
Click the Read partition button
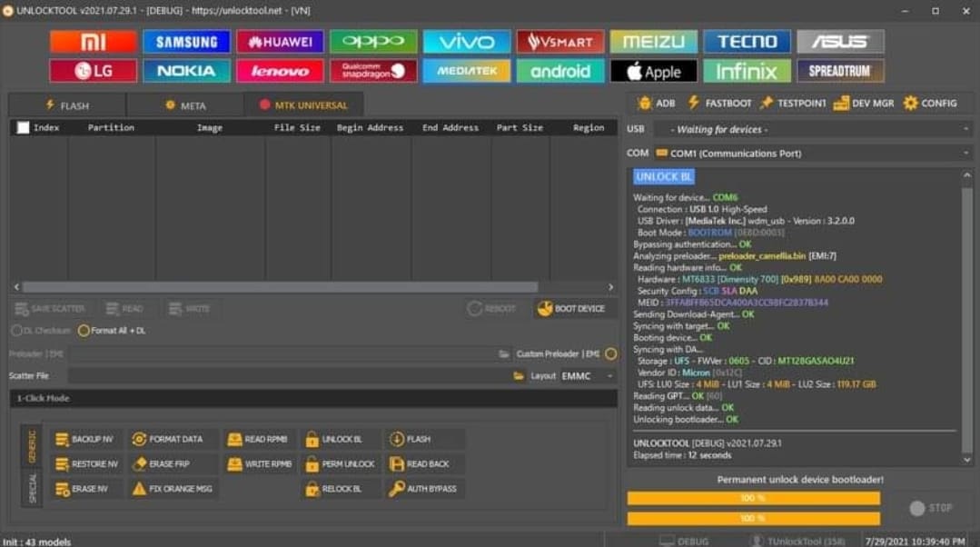(124, 309)
